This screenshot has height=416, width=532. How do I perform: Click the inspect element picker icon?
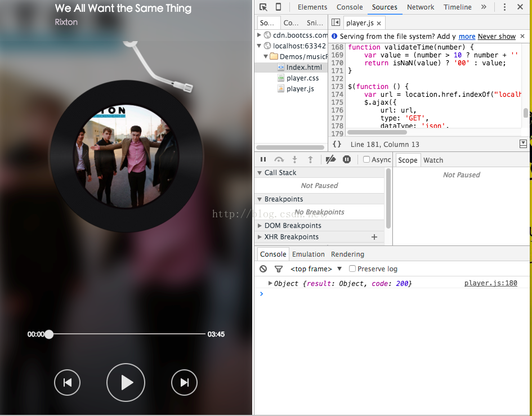263,7
